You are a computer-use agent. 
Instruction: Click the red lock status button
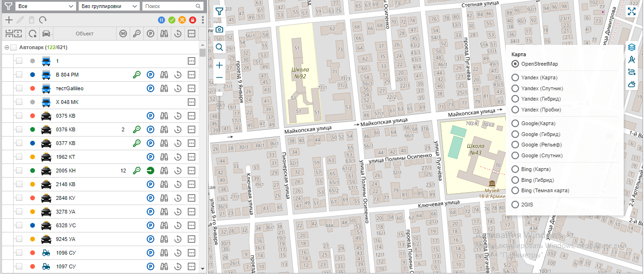click(x=192, y=20)
